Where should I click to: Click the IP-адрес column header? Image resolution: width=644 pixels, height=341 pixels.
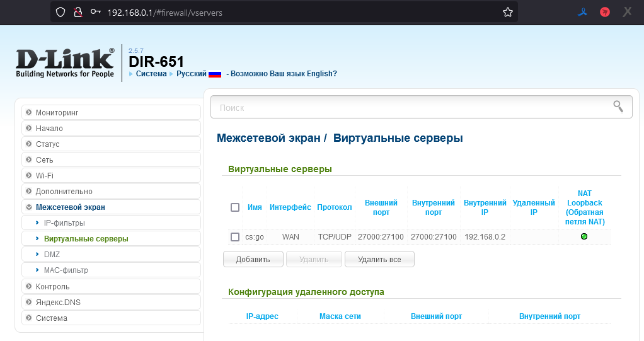click(262, 316)
